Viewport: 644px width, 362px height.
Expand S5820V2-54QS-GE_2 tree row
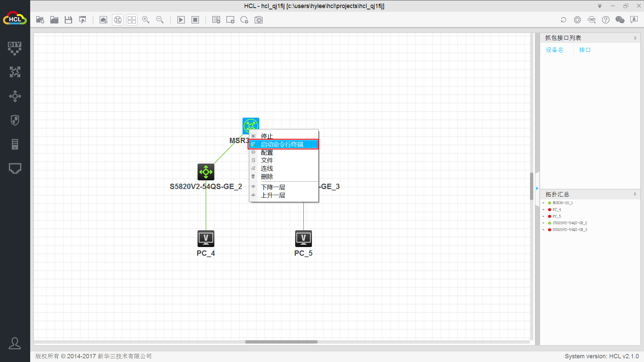pos(543,223)
